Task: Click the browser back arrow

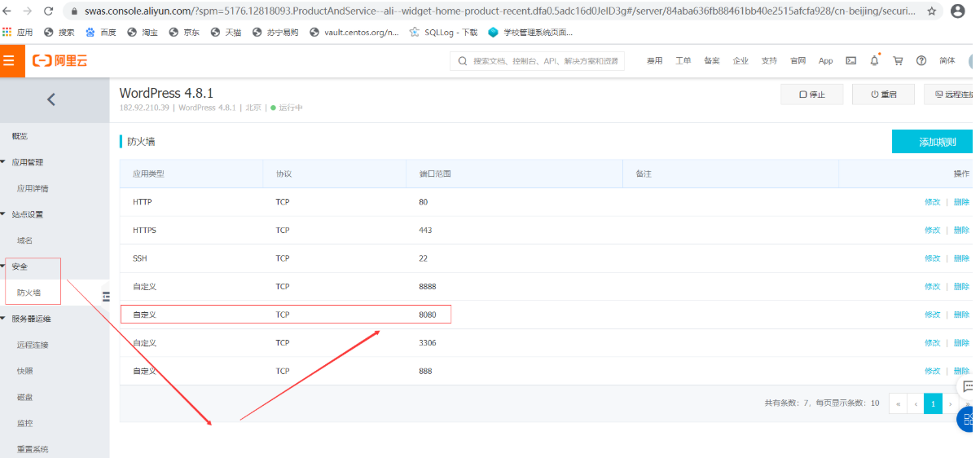Action: coord(8,11)
